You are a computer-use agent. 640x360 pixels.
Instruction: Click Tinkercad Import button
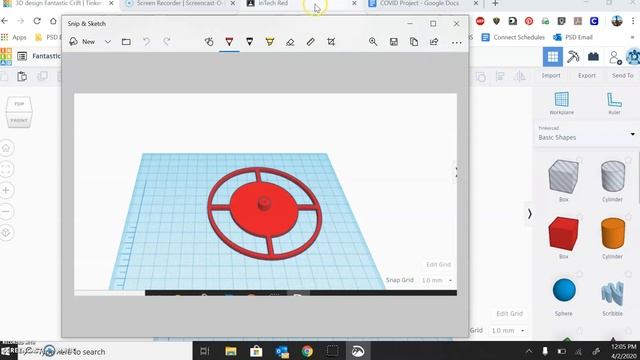551,76
